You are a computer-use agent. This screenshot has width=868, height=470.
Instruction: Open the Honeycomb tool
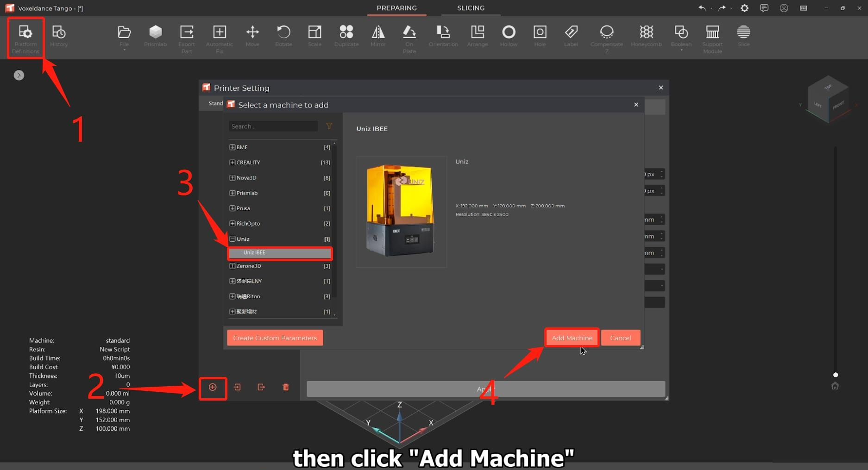[646, 37]
